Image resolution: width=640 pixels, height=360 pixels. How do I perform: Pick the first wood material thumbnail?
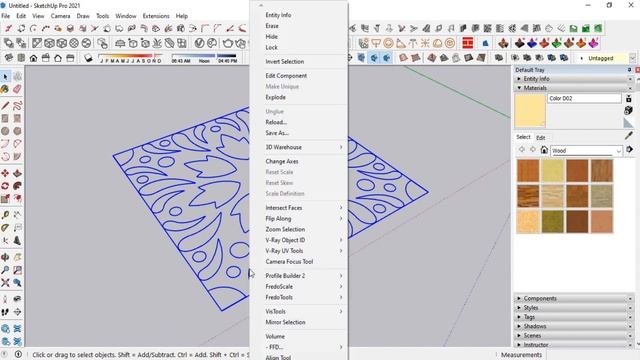pyautogui.click(x=528, y=170)
